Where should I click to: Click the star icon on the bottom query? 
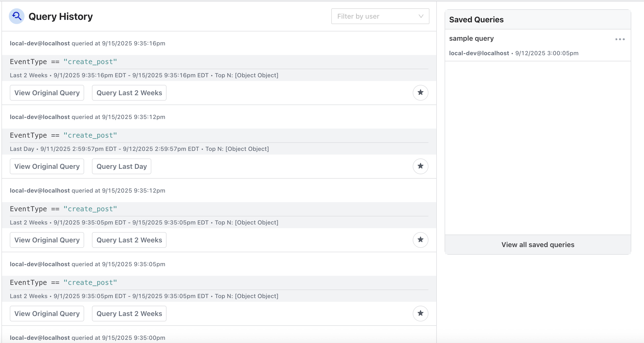[x=421, y=313]
